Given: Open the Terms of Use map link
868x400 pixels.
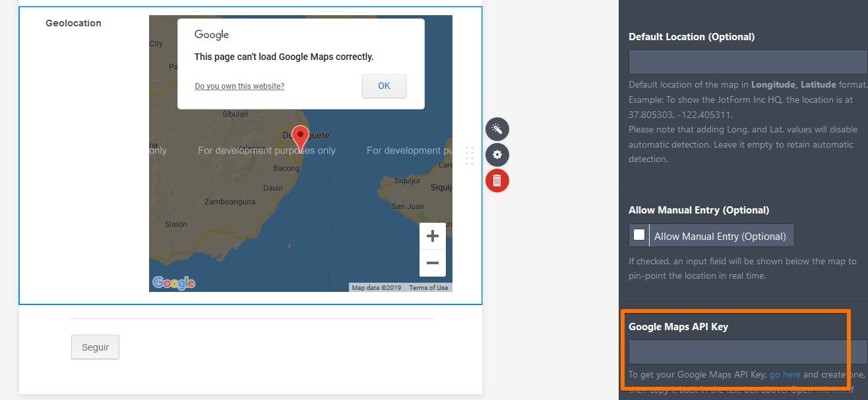Looking at the screenshot, I should tap(428, 288).
